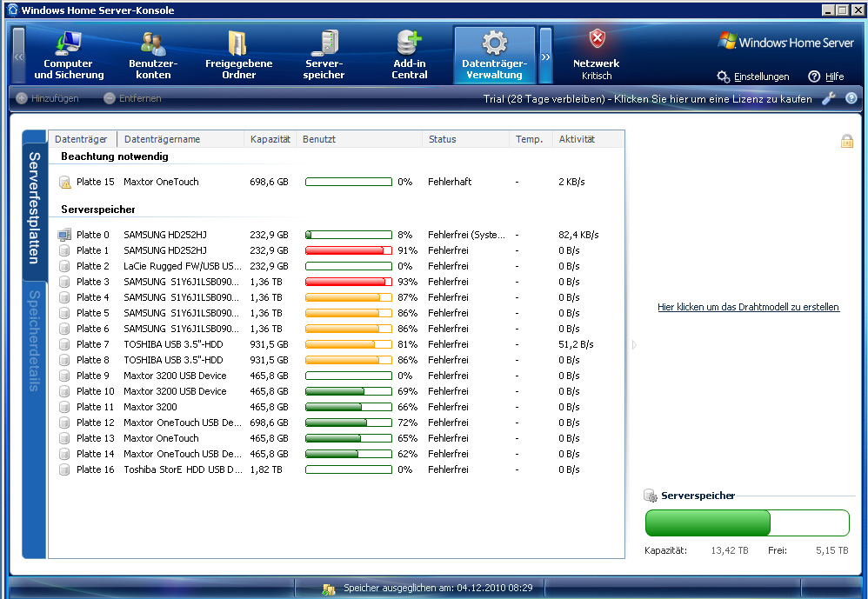
Task: Open Computer und Sicherung tab
Action: [69, 56]
